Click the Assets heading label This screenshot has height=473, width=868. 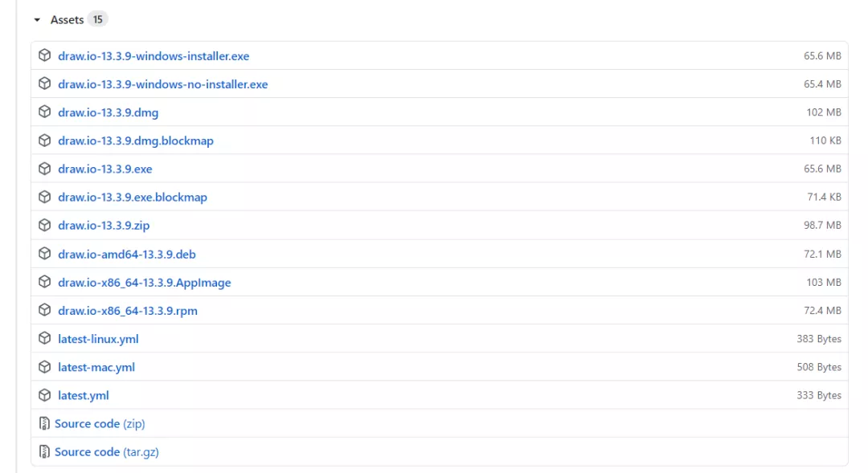[x=67, y=20]
